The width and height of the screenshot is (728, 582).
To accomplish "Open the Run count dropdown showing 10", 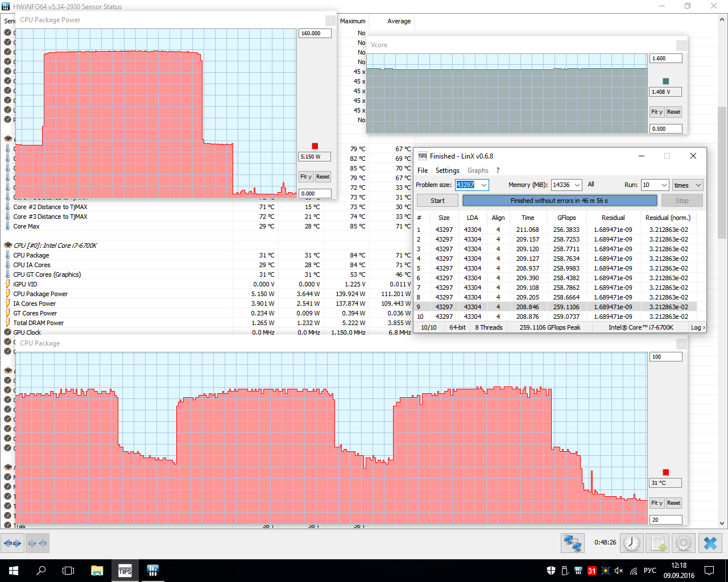I will click(663, 185).
